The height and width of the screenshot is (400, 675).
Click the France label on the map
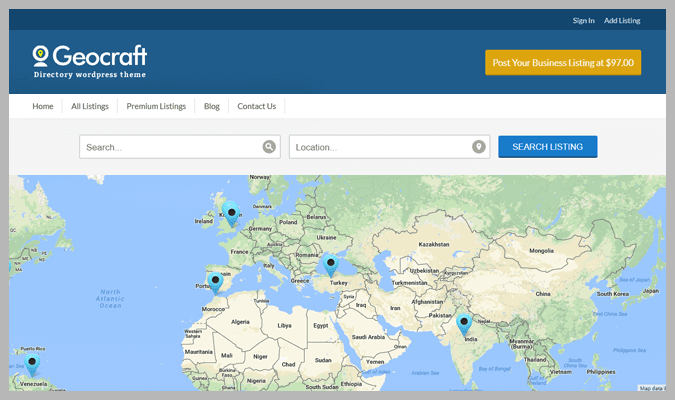coord(239,251)
